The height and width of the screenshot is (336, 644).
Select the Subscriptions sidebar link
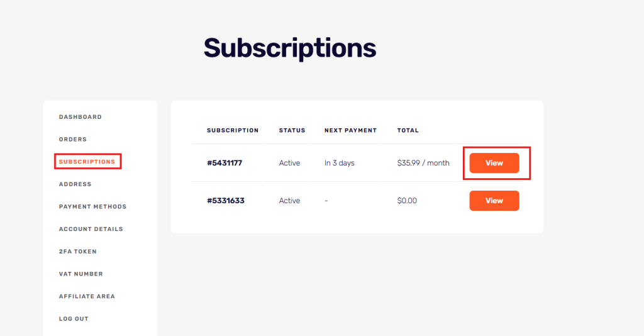click(x=87, y=162)
